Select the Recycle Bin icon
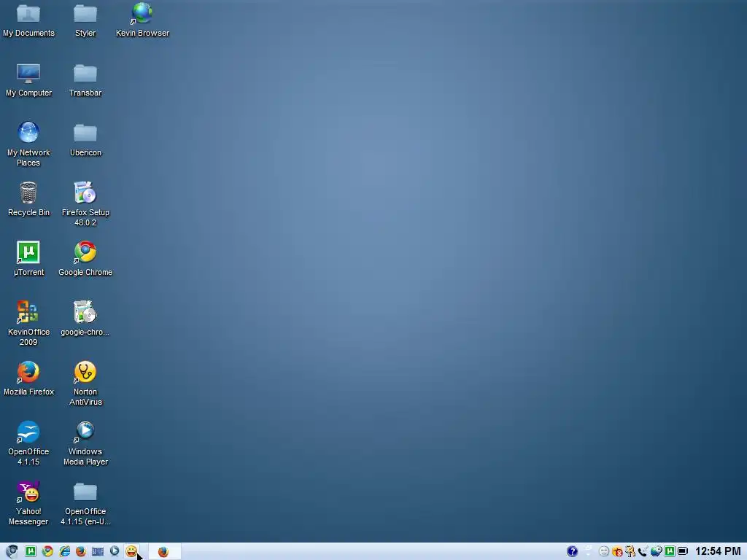The width and height of the screenshot is (747, 560). (x=28, y=200)
